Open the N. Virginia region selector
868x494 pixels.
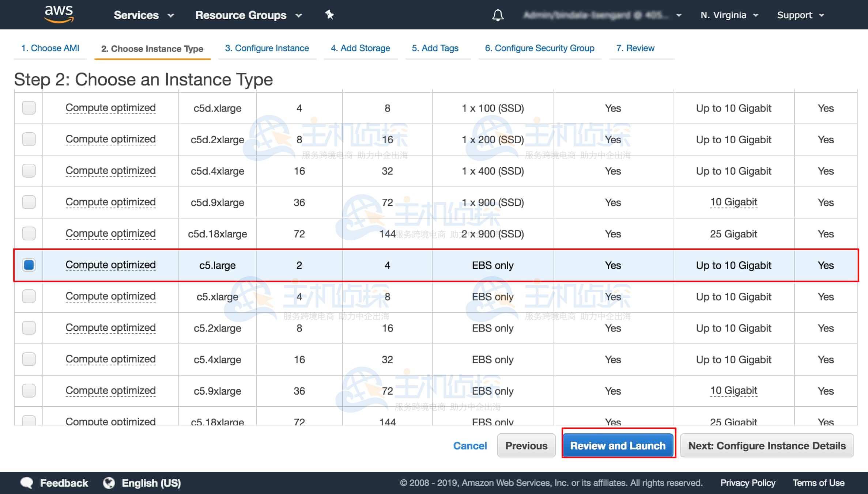[729, 15]
